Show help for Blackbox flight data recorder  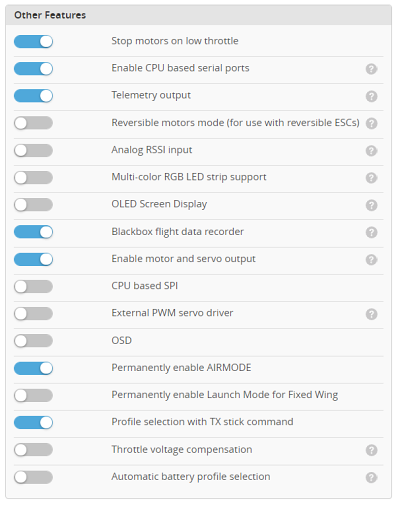click(x=371, y=232)
